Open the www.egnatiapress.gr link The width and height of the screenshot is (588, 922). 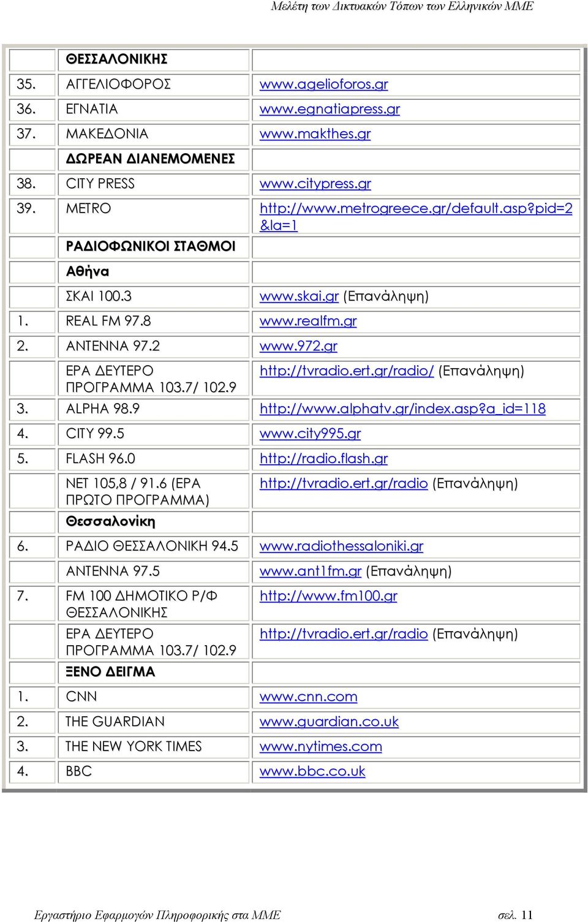(330, 109)
